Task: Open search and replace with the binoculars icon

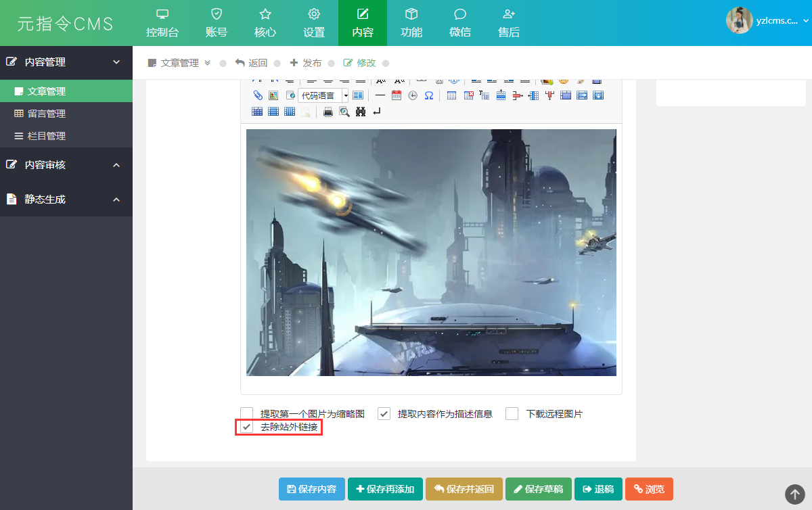Action: pos(361,112)
